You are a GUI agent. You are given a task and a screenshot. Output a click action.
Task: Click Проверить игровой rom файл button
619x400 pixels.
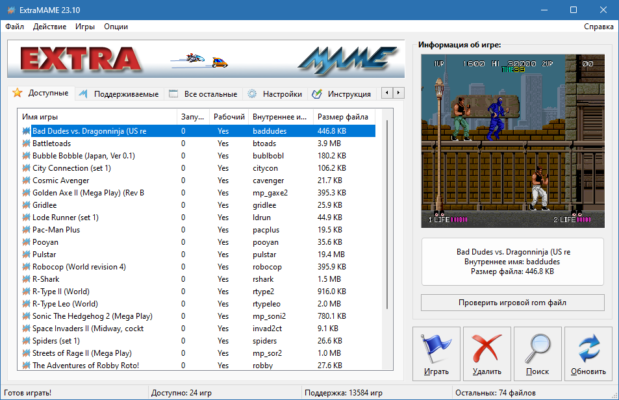512,302
